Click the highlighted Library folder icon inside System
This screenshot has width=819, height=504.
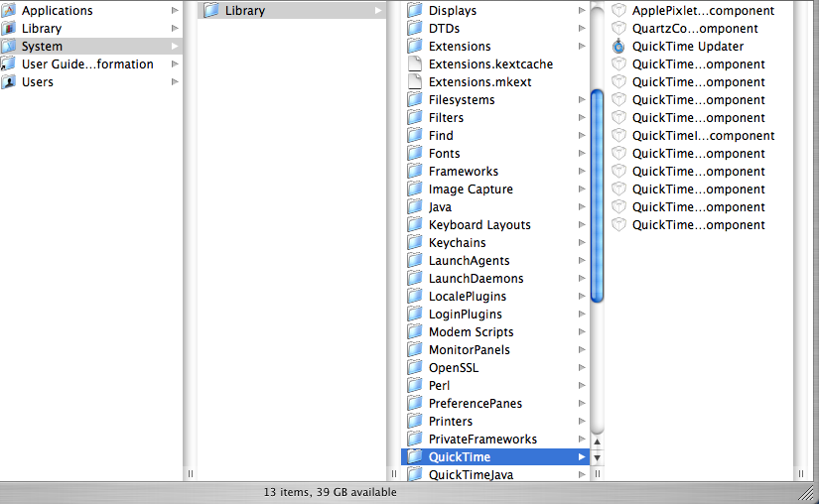click(x=211, y=10)
